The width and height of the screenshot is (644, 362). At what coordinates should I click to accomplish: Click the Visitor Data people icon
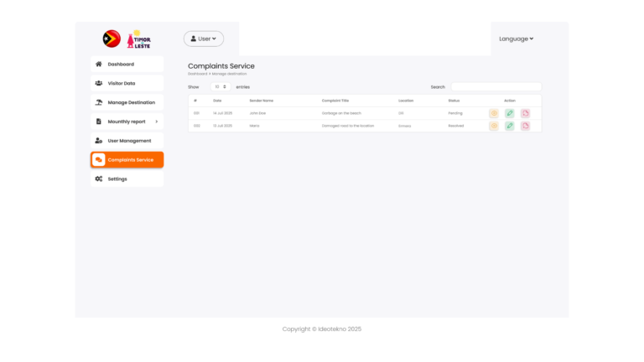99,83
